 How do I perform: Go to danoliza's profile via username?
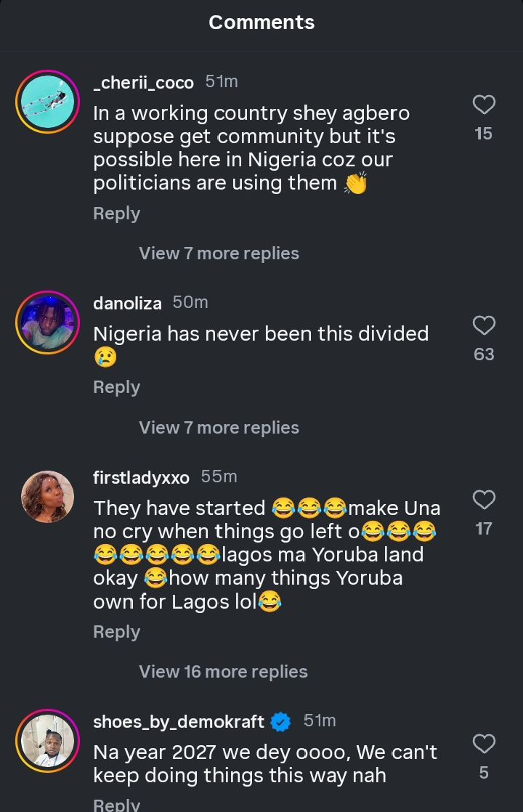point(127,303)
